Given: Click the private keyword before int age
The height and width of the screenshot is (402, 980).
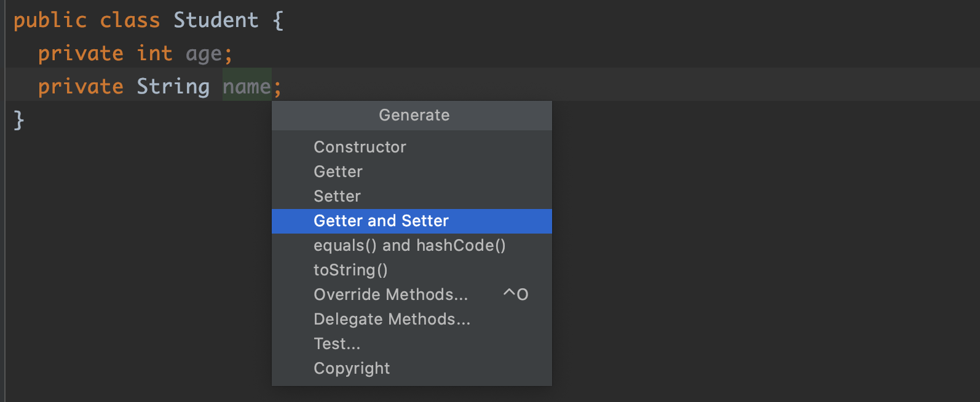Looking at the screenshot, I should click(x=81, y=53).
